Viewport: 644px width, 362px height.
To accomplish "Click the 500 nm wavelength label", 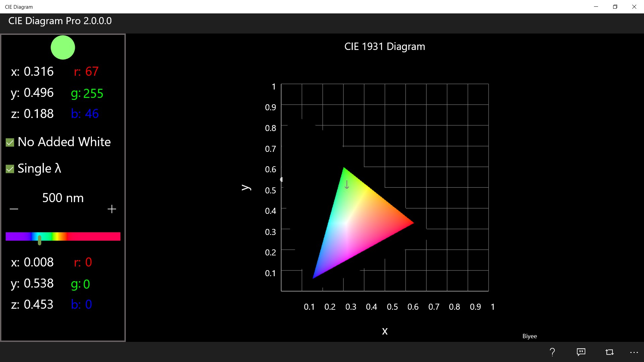I will 63,198.
